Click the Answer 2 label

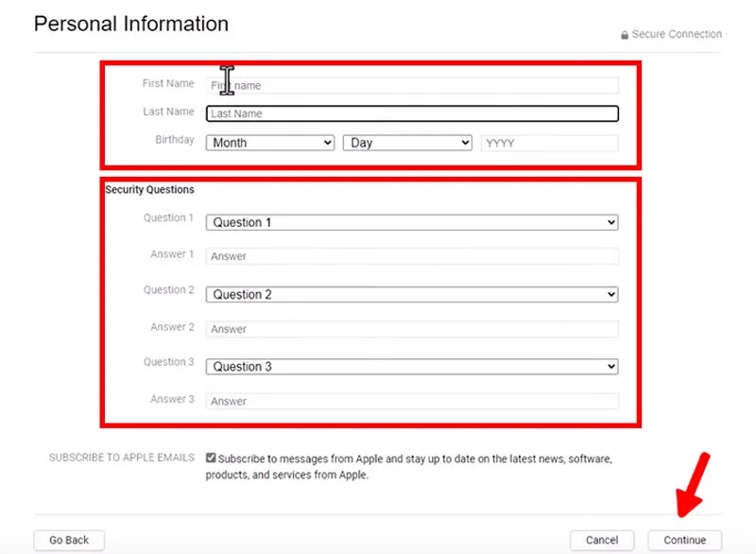tap(172, 327)
